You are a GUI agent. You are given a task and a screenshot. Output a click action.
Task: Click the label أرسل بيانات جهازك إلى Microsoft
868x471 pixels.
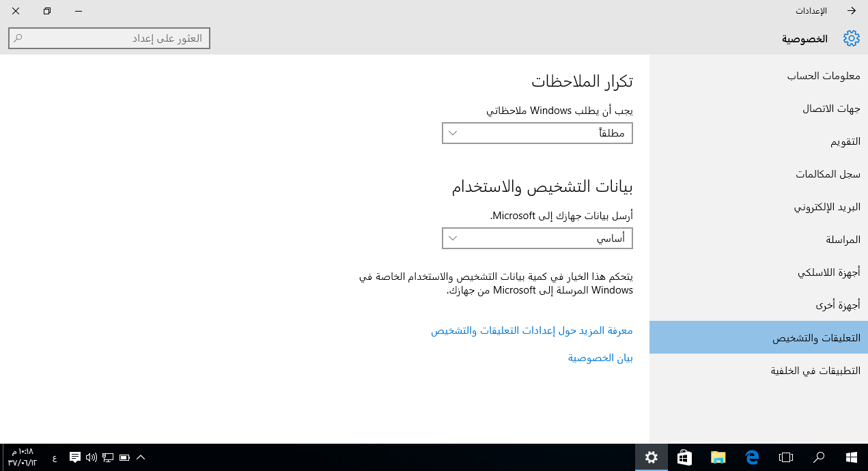(561, 216)
